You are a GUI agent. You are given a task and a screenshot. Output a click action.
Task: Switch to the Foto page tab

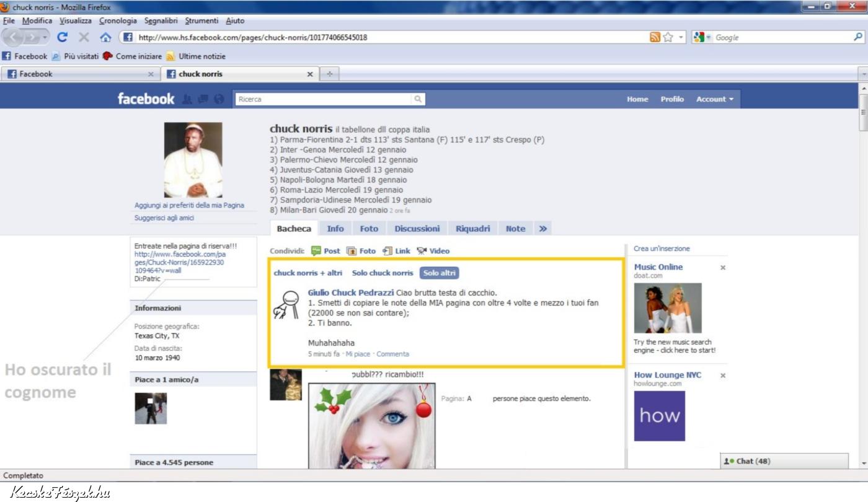point(369,229)
